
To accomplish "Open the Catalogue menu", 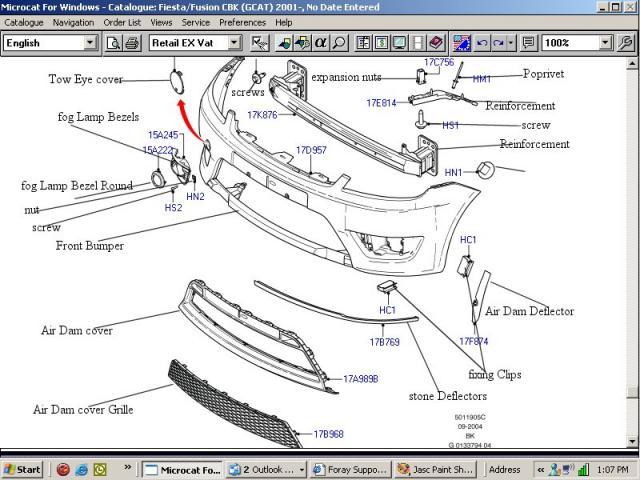I will point(24,22).
